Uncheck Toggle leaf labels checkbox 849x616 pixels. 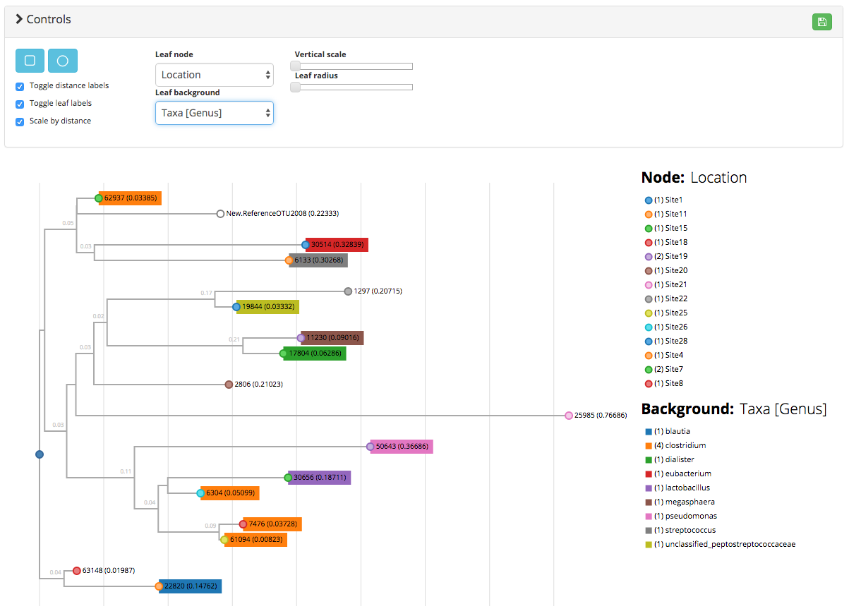click(x=20, y=104)
